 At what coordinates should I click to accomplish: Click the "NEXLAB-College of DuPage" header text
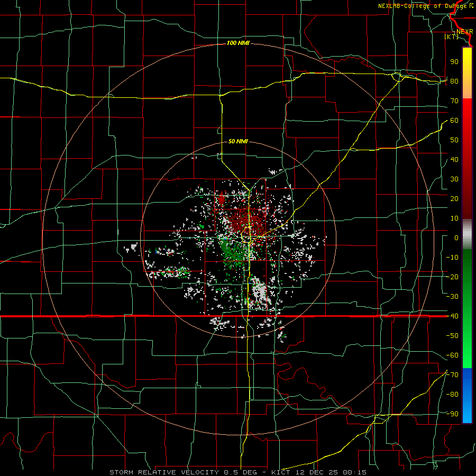[x=422, y=6]
